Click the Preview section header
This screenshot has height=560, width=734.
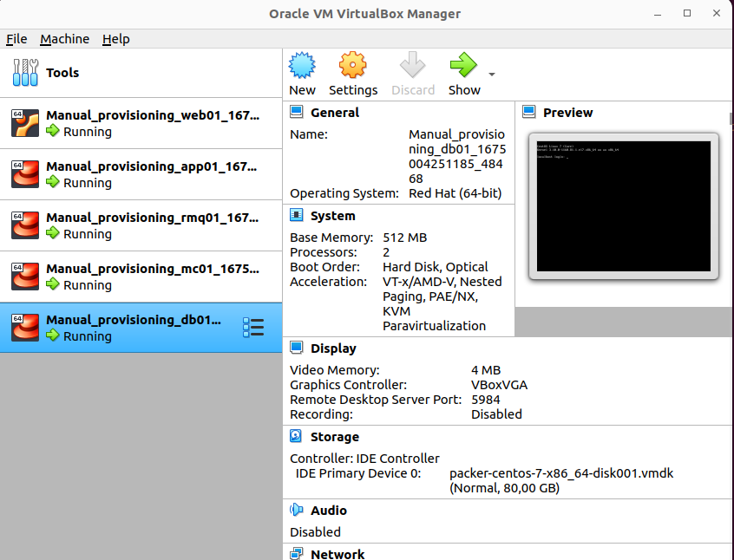click(x=567, y=113)
